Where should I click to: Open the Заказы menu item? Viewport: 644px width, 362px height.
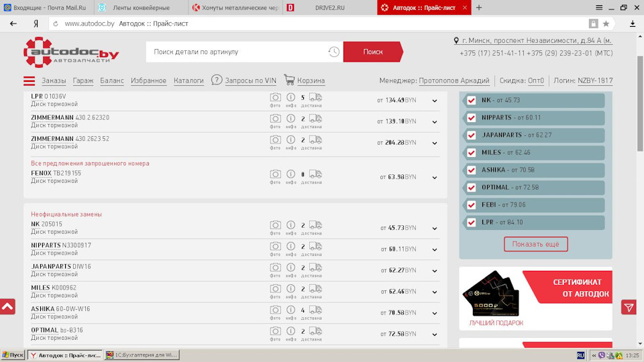point(54,80)
